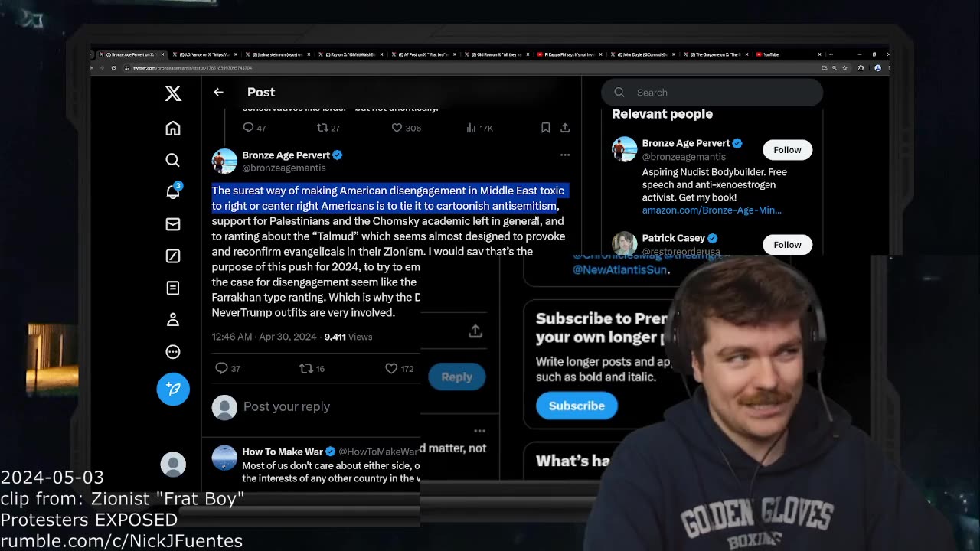Reply icon on Bronze Age Pervert post (37)

221,368
